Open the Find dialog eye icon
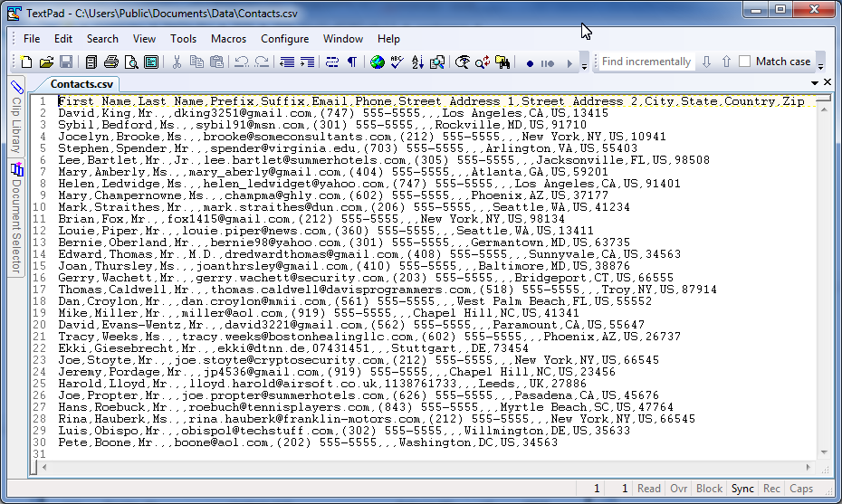 click(463, 62)
